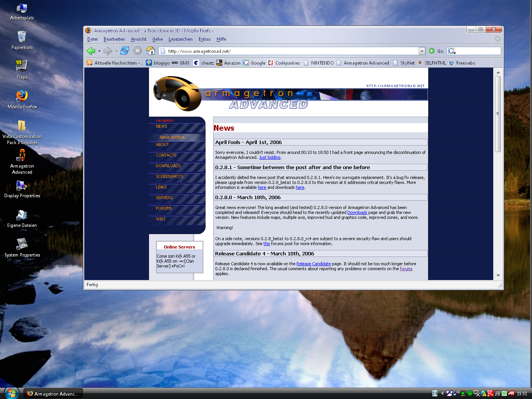This screenshot has width=532, height=399.
Task: Open the Lesezeichen menu
Action: click(x=180, y=39)
